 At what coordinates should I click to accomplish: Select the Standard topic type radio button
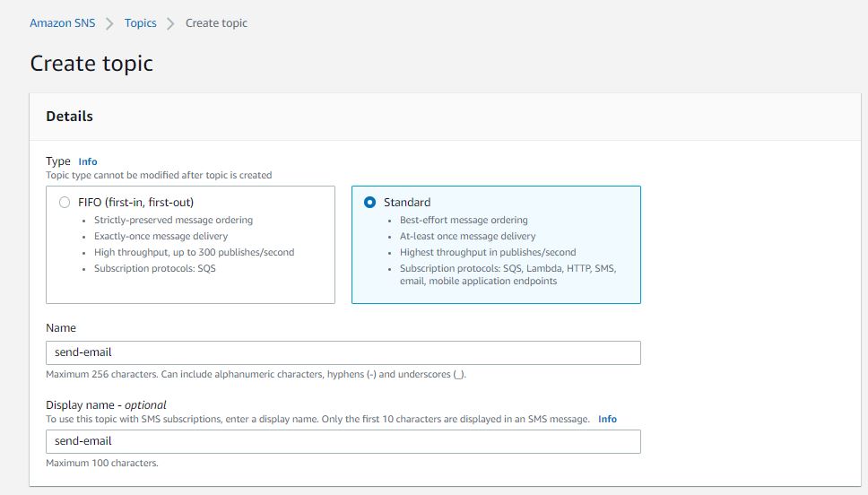coord(370,203)
